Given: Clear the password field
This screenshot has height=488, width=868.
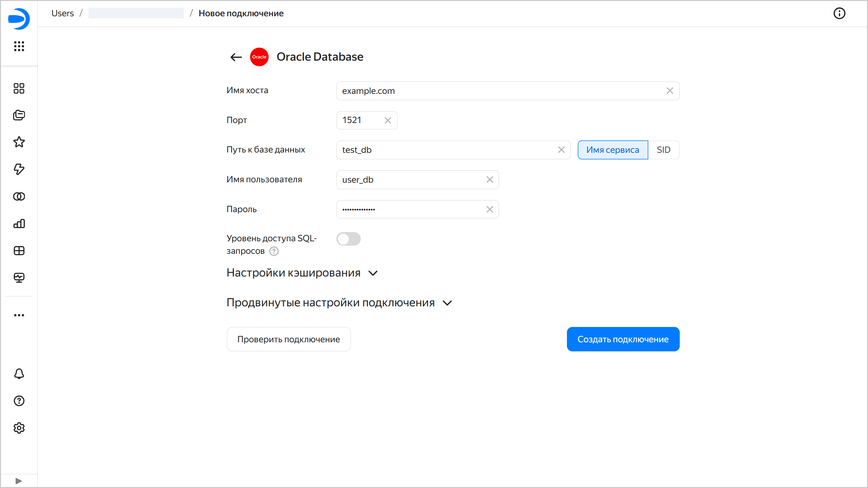Looking at the screenshot, I should coord(490,209).
